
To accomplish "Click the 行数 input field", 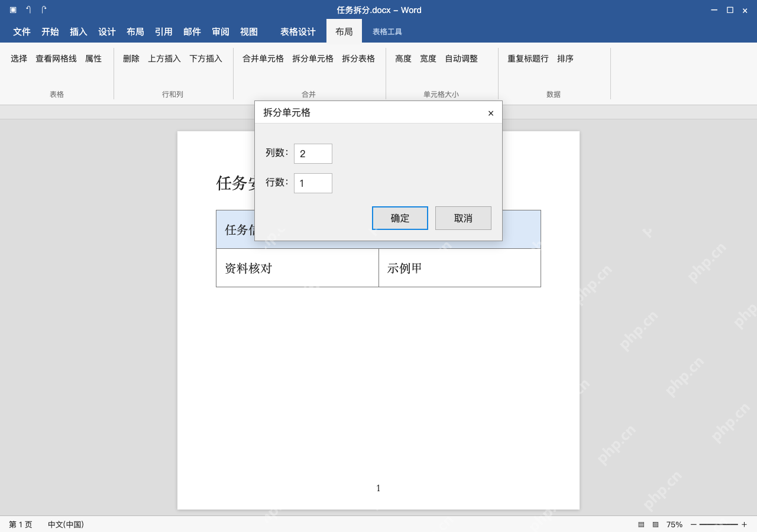I will click(x=313, y=183).
